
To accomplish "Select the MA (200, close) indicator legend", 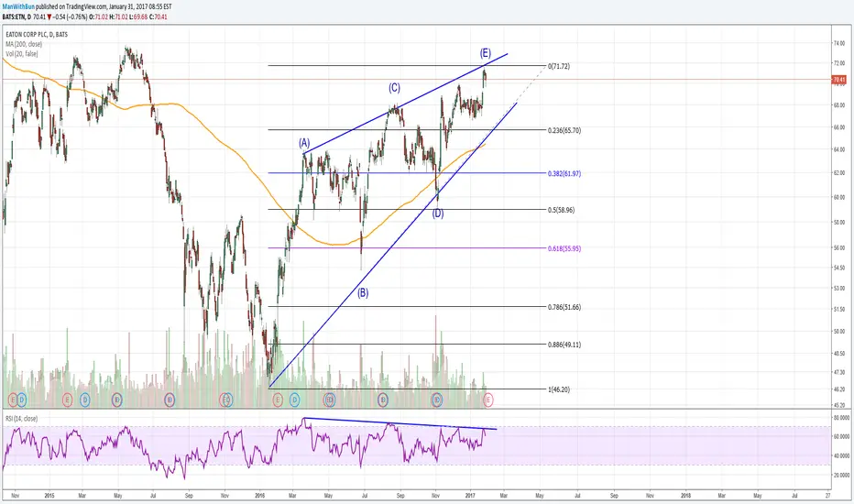I will (x=24, y=44).
